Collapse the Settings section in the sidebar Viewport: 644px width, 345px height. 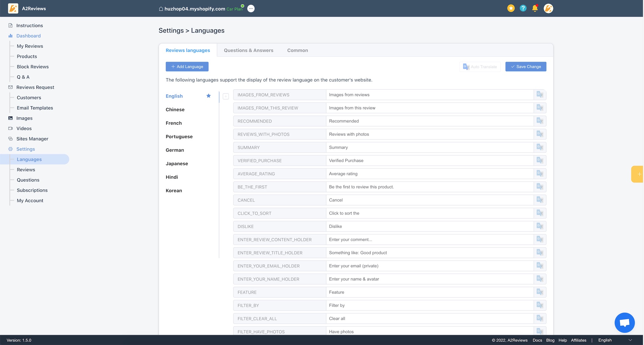pos(26,149)
